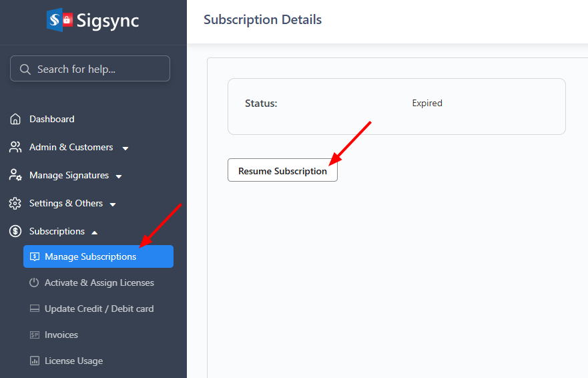The height and width of the screenshot is (378, 588).
Task: Click the Settings & Others gear icon
Action: [x=15, y=203]
